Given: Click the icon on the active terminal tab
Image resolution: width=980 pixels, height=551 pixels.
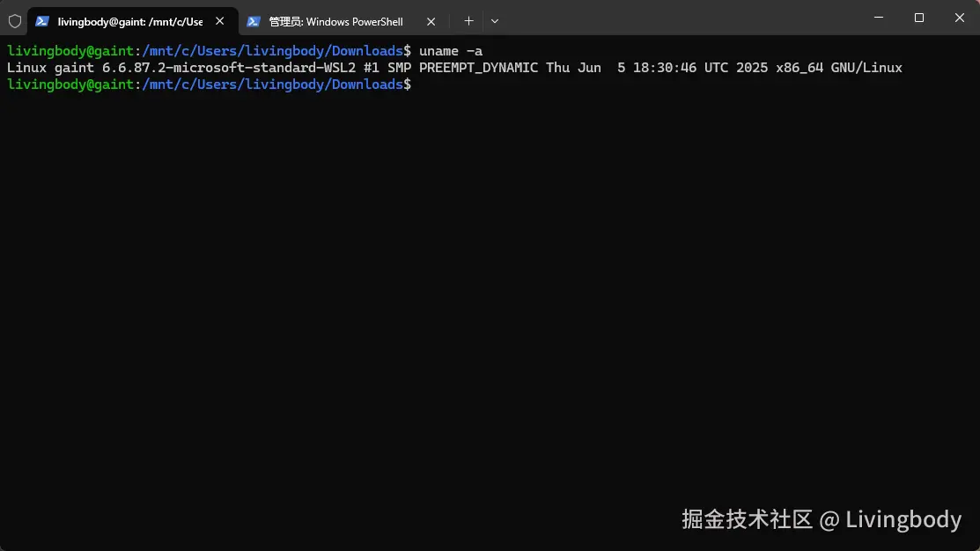Looking at the screenshot, I should pos(41,20).
